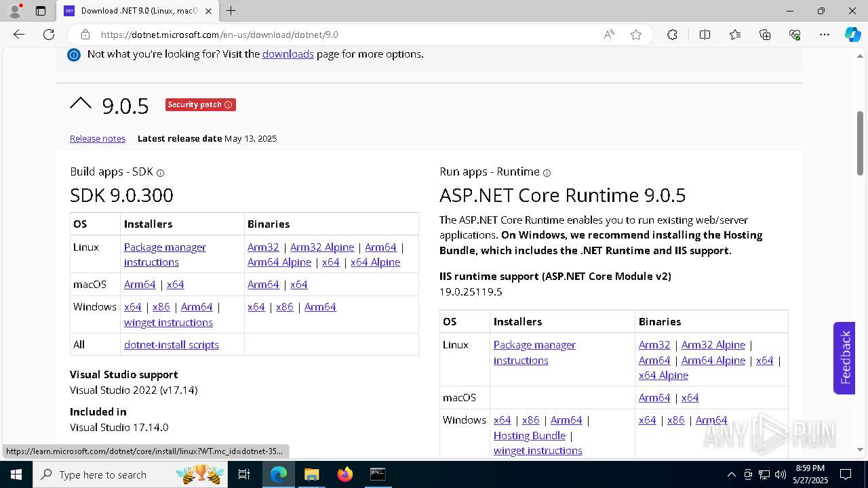Image resolution: width=868 pixels, height=488 pixels.
Task: Open SDK winget instructions link
Action: (168, 323)
